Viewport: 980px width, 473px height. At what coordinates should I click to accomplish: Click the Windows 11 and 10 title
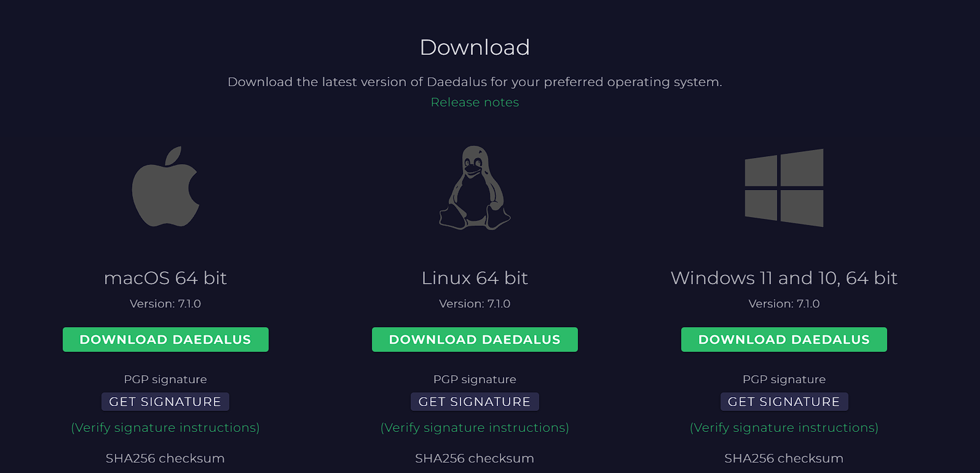(x=784, y=278)
